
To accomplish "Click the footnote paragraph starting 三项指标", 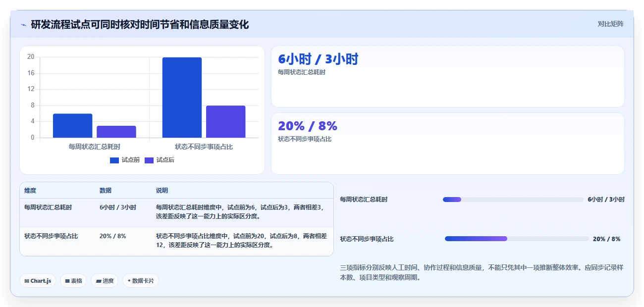I will [x=482, y=272].
